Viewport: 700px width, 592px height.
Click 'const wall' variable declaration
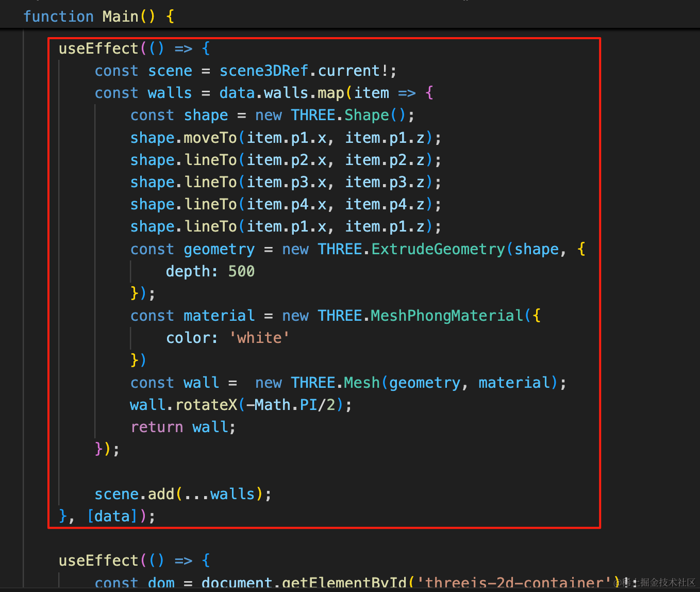click(x=175, y=383)
